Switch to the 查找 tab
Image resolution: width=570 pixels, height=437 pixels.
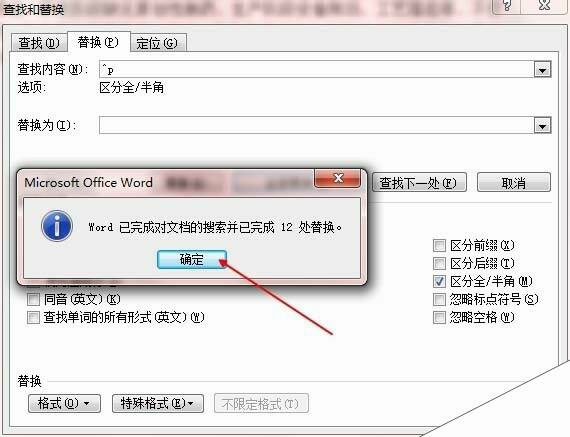click(x=39, y=43)
